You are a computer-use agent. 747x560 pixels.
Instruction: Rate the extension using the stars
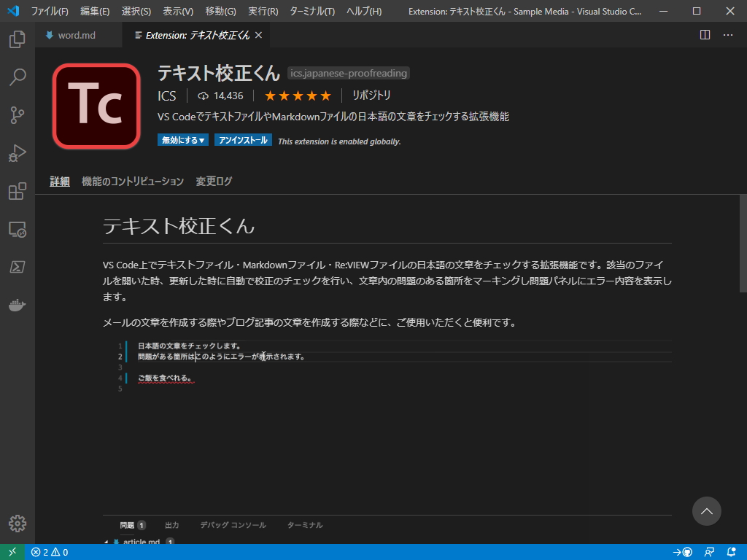point(298,96)
